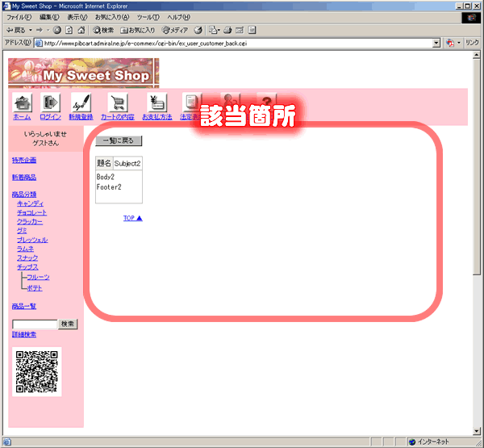Screen dimensions: 484x448
Task: Click the browser Home toolbar icon
Action: [81, 30]
